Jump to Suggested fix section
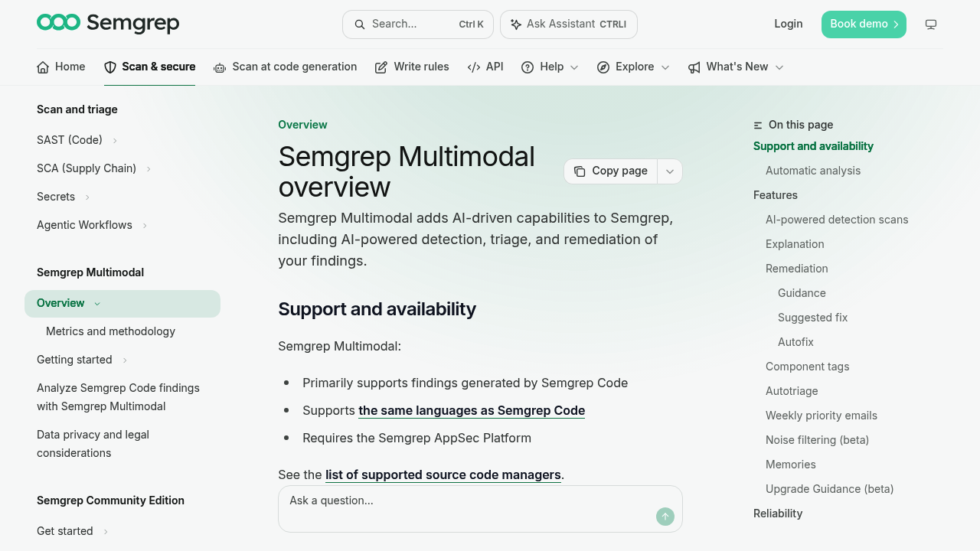980x551 pixels. (812, 318)
